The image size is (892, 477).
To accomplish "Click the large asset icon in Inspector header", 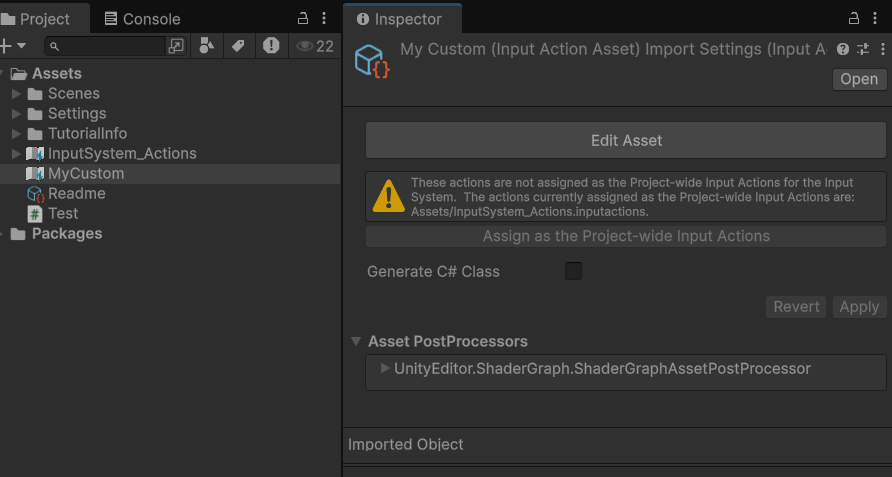I will 372,61.
